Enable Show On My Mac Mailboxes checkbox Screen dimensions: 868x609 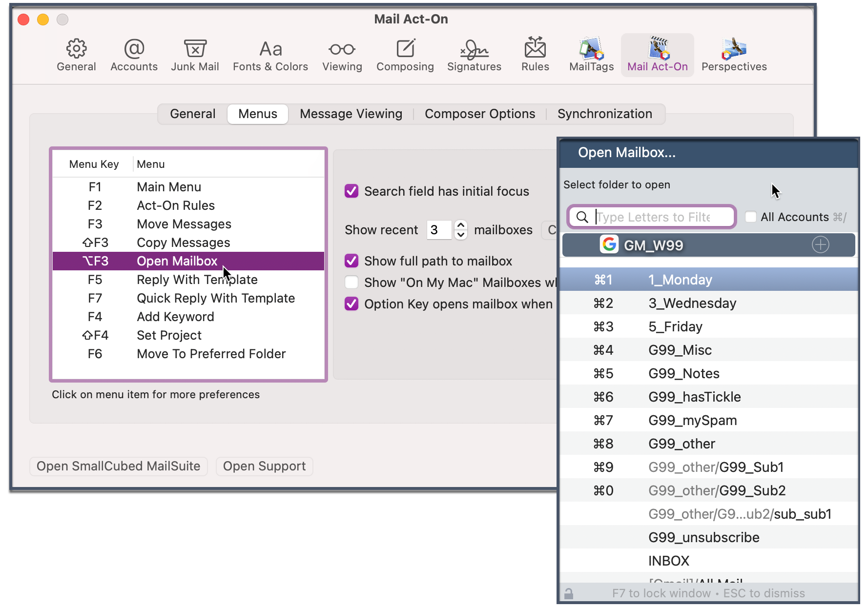click(351, 282)
